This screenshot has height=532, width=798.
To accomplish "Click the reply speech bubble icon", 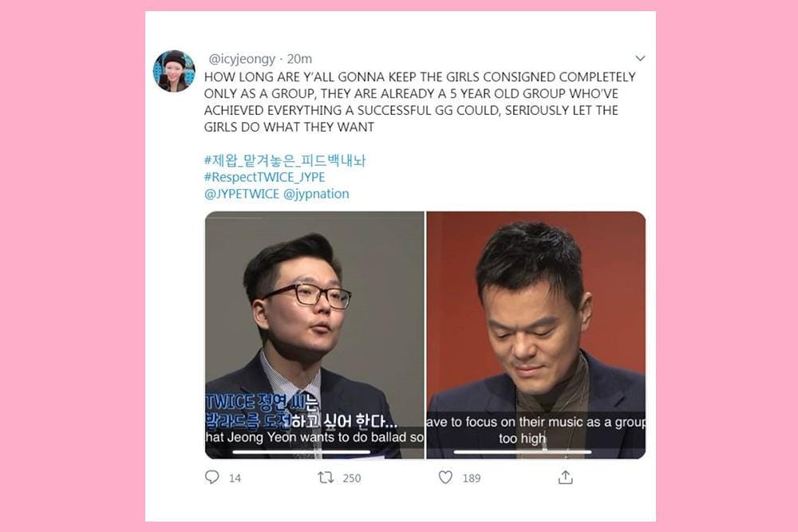I will pyautogui.click(x=211, y=477).
